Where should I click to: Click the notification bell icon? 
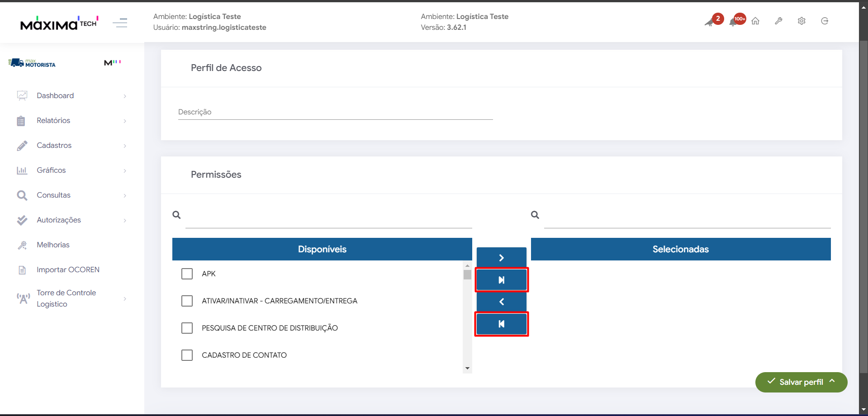[733, 22]
